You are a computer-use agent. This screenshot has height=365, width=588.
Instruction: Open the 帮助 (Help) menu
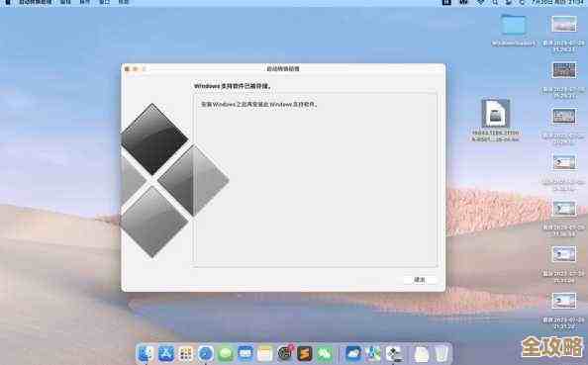pos(124,2)
